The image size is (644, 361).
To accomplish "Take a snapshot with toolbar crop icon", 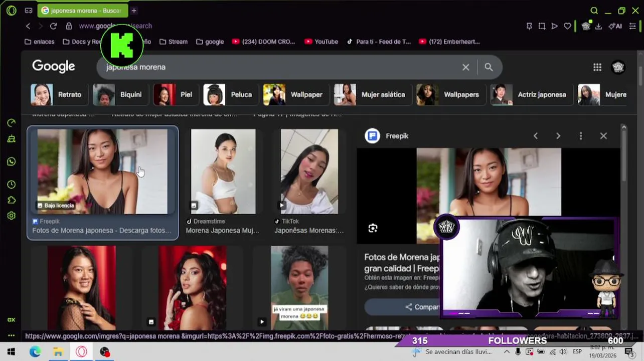I will point(542,26).
